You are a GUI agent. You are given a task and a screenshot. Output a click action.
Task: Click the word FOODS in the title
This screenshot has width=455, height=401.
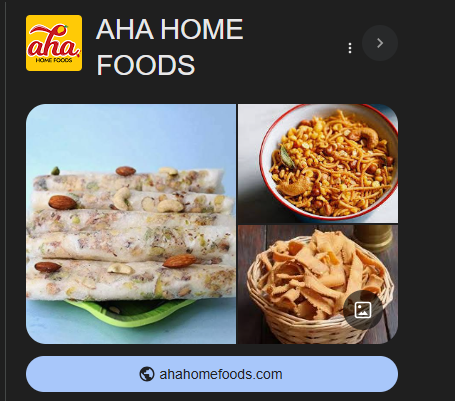[146, 65]
